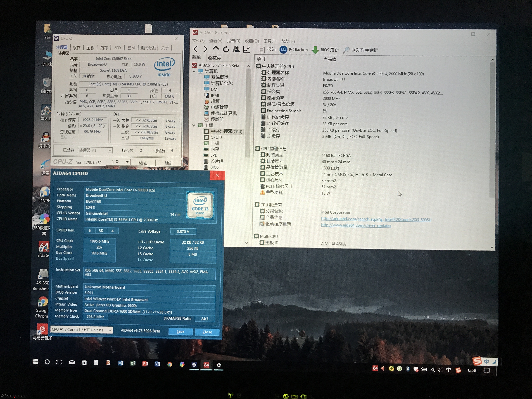Open Word from the taskbar
This screenshot has height=399, width=532.
point(121,363)
